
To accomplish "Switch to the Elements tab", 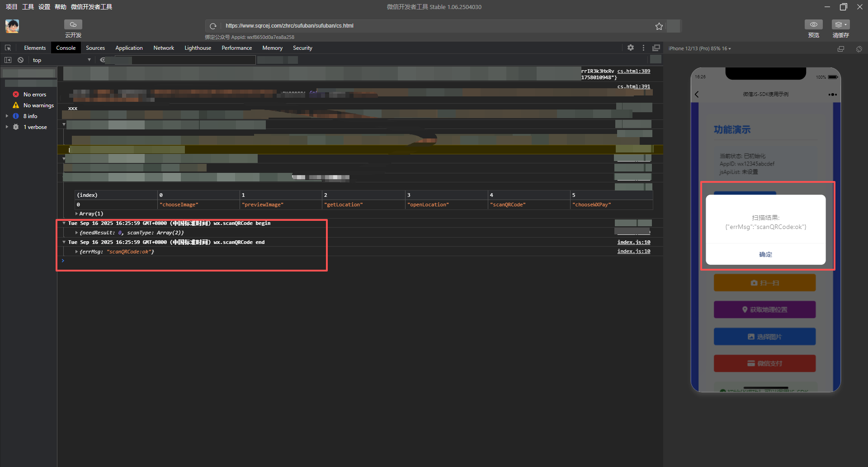I will coord(35,48).
